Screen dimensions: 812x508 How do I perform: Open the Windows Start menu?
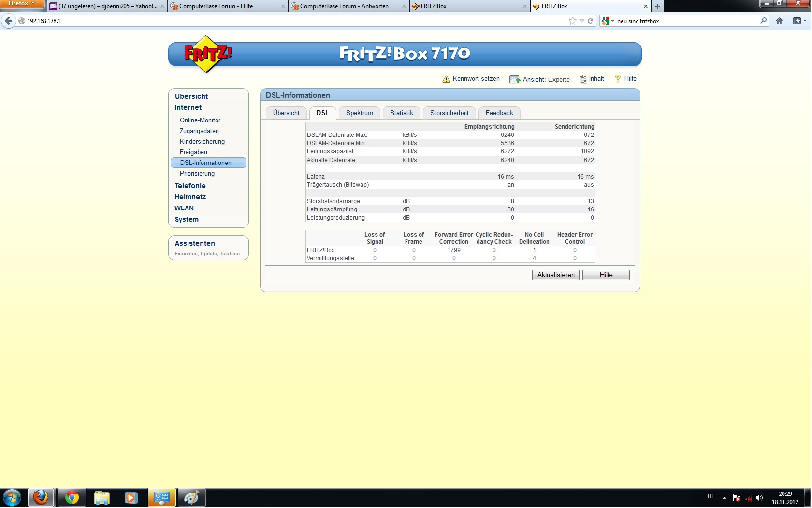12,497
